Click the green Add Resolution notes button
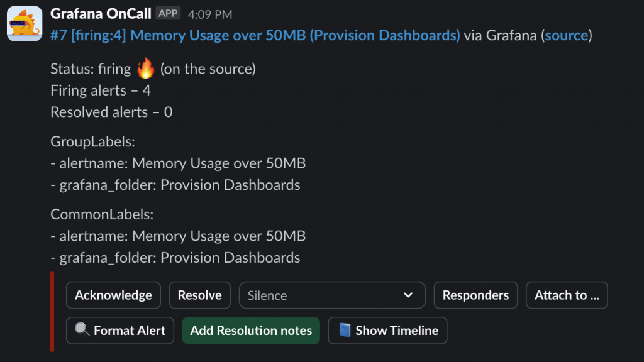This screenshot has height=362, width=644. 251,331
